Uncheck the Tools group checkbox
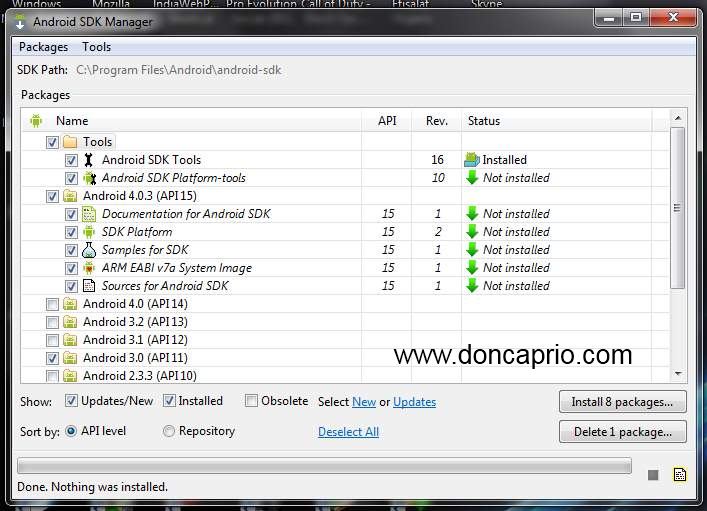Image resolution: width=707 pixels, height=511 pixels. coord(52,143)
